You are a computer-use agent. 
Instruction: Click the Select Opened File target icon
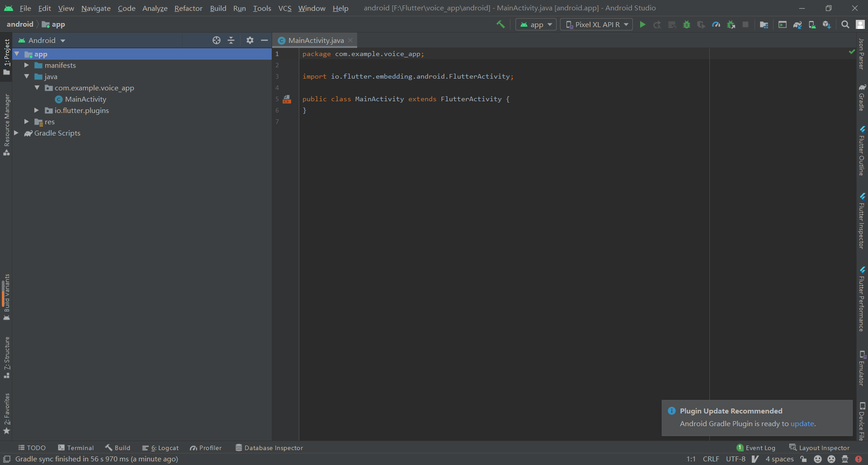[217, 40]
